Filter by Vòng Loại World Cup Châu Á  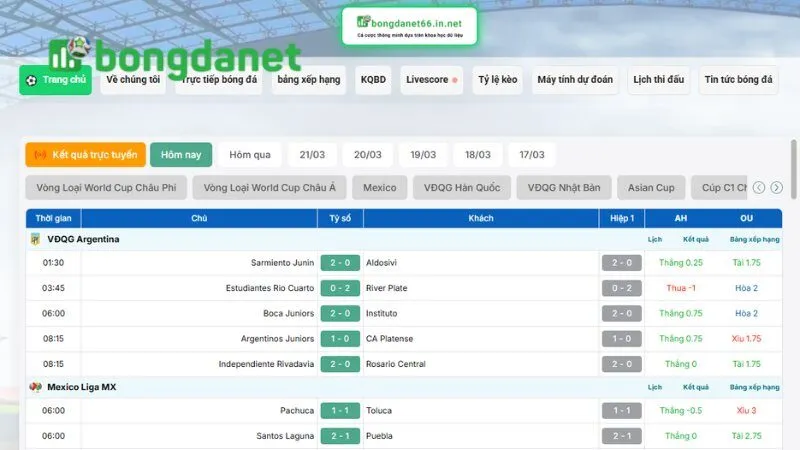click(269, 188)
